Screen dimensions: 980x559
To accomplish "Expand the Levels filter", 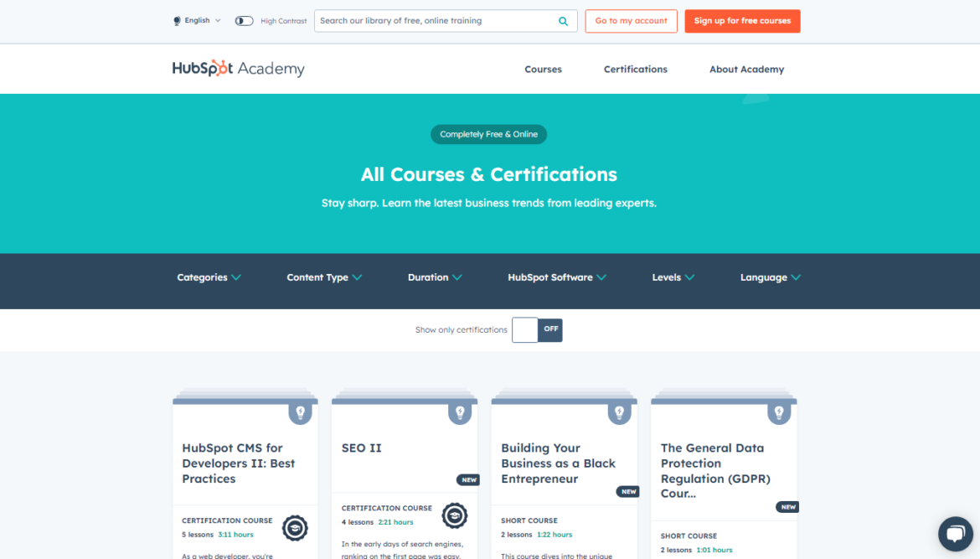I will pos(673,277).
